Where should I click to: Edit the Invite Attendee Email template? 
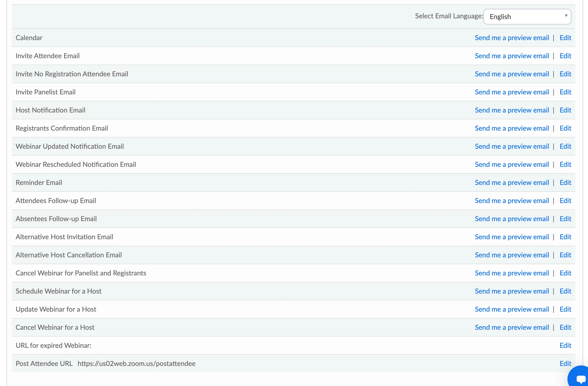[x=565, y=56]
